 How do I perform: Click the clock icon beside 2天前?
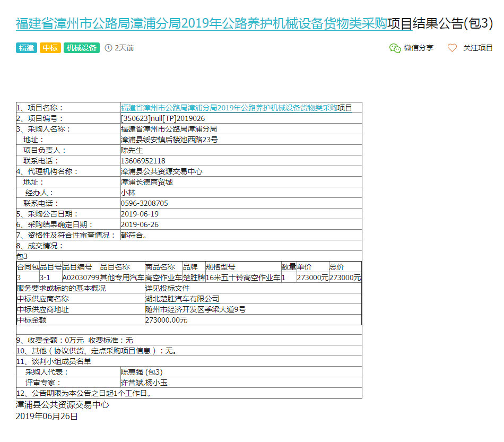pyautogui.click(x=109, y=48)
